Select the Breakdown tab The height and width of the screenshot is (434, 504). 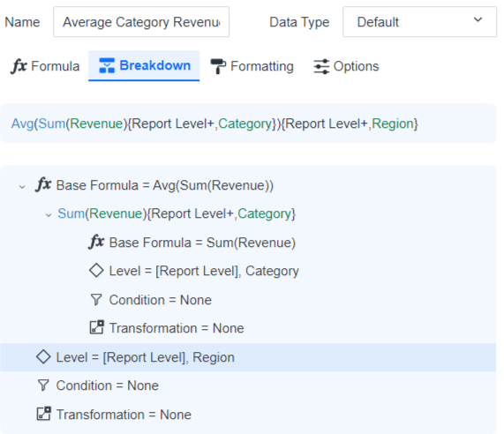tap(144, 65)
